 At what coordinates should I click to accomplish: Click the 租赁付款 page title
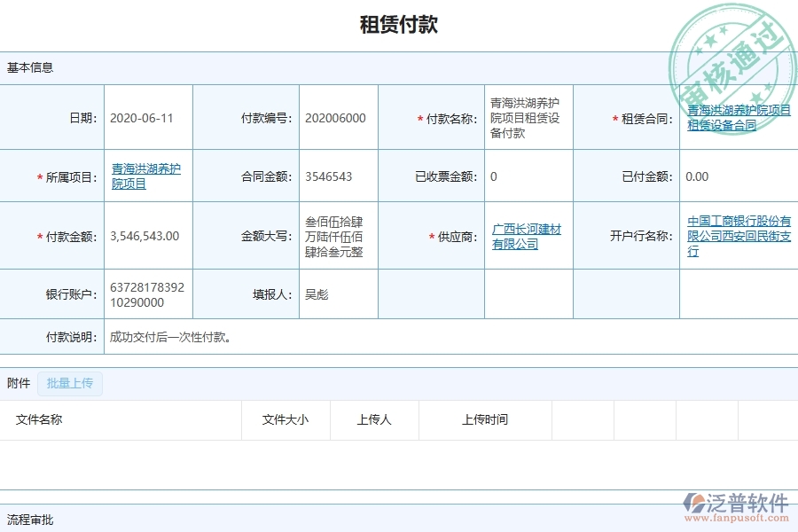coord(398,24)
